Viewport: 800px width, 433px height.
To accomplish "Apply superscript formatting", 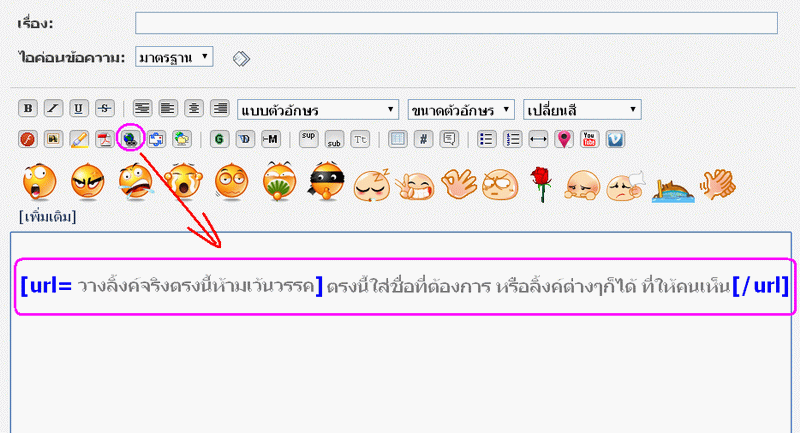I will 308,139.
